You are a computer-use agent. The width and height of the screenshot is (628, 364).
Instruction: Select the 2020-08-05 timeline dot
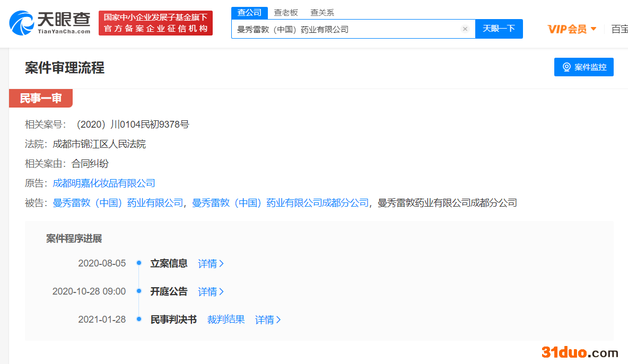pyautogui.click(x=138, y=263)
